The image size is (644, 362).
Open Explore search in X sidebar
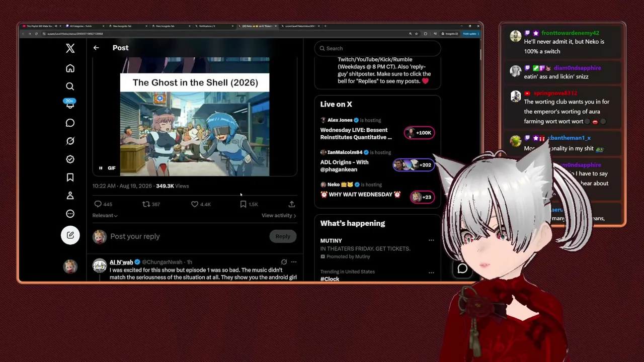point(70,86)
